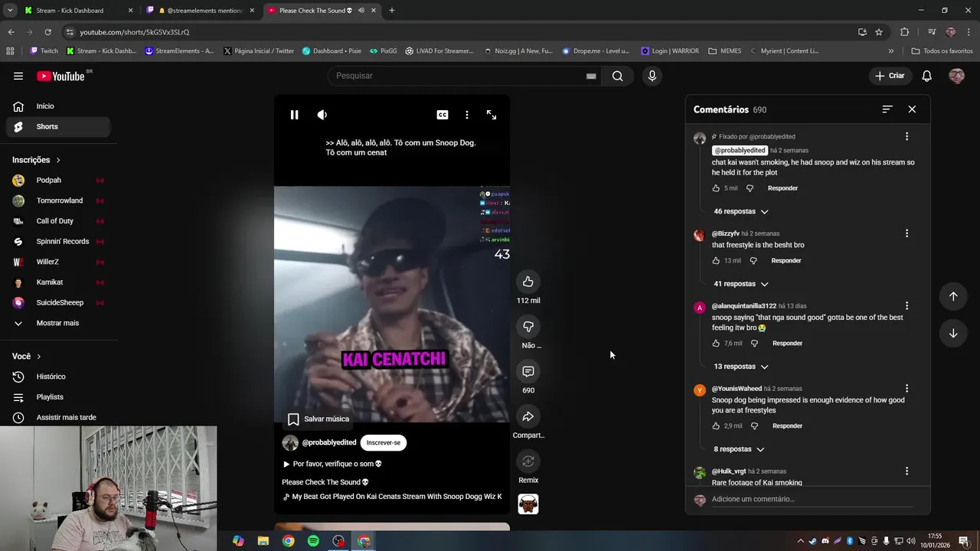Click the search magnifier button

coord(617,76)
